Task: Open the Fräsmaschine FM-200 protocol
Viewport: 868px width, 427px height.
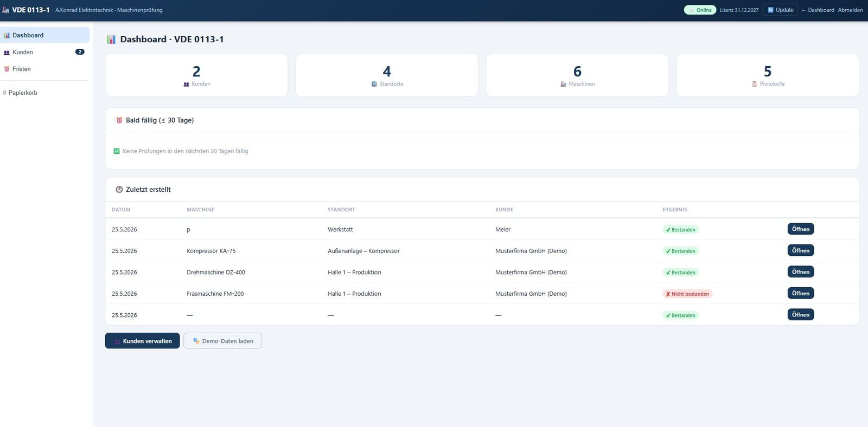Action: (801, 293)
